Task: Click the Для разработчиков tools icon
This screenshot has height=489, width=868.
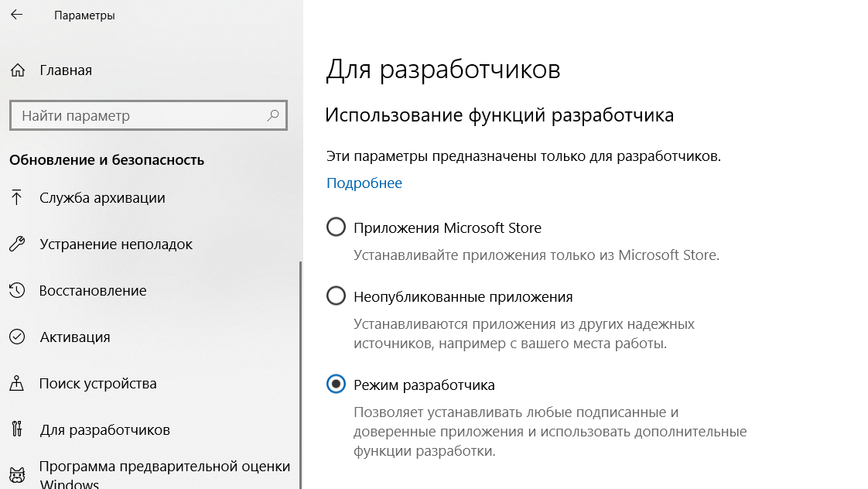Action: click(17, 429)
